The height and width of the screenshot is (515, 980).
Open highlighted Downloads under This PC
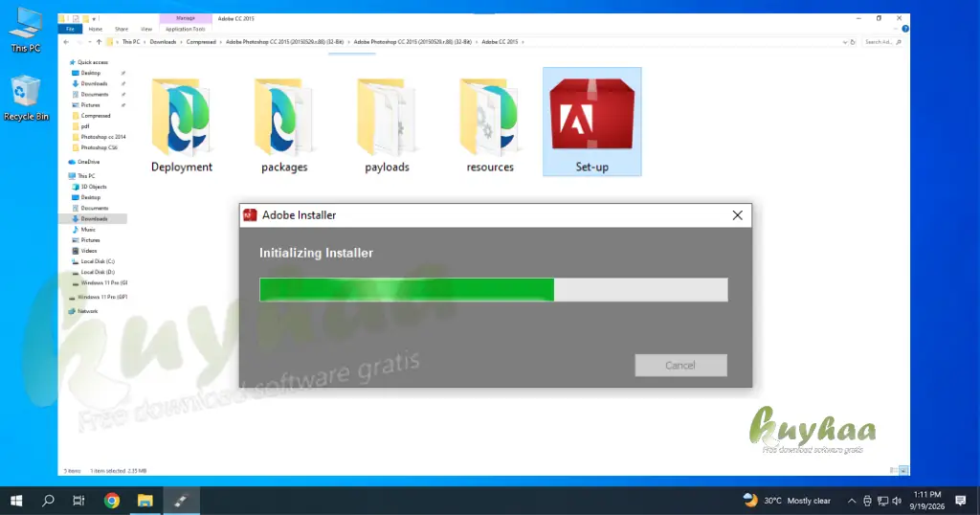(94, 219)
